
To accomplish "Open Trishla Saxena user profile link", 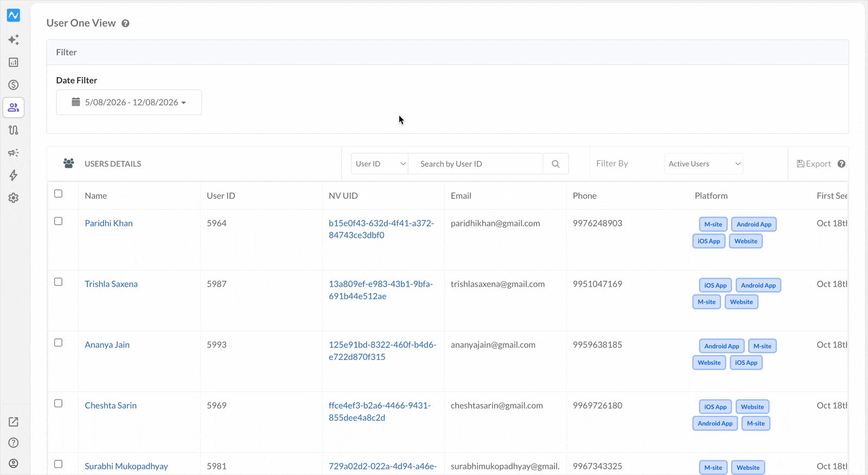I will (x=111, y=284).
